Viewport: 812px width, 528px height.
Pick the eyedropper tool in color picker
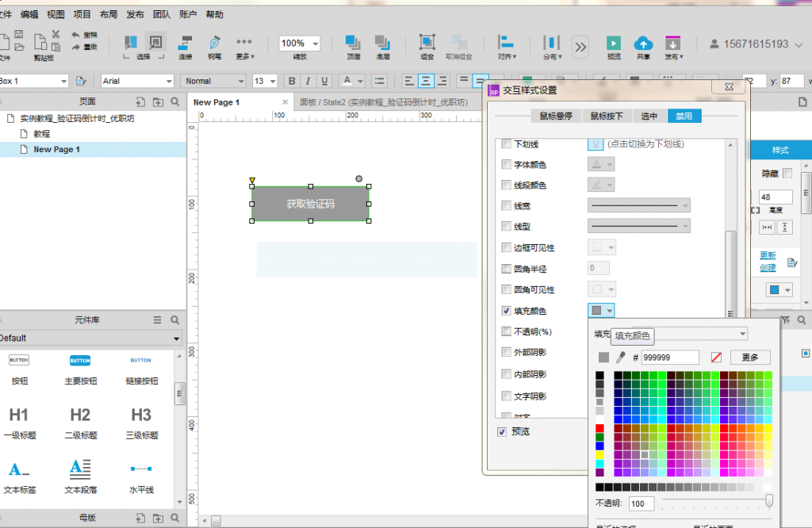pyautogui.click(x=622, y=358)
